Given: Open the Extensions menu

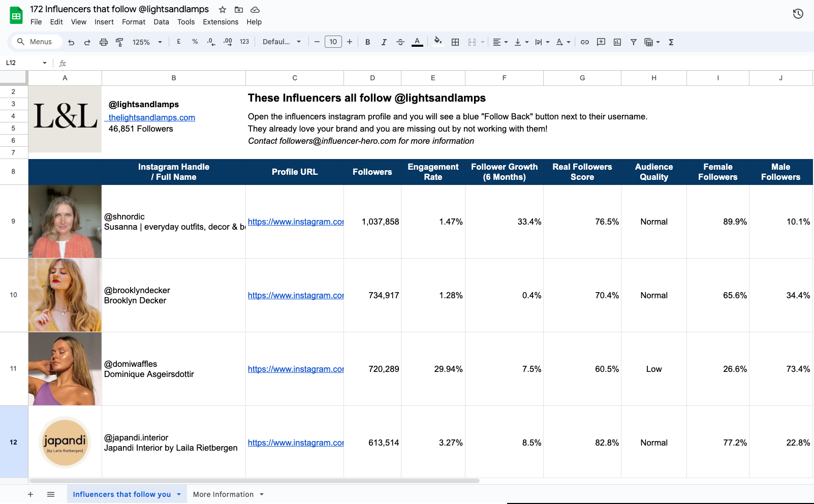Looking at the screenshot, I should click(220, 22).
